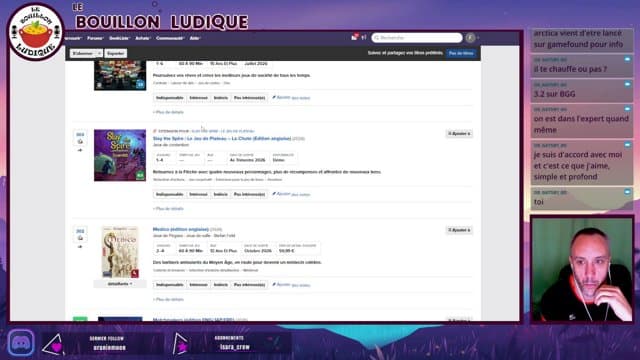Click the magnifier icon in the Rechercher box
The height and width of the screenshot is (360, 640).
pos(377,38)
